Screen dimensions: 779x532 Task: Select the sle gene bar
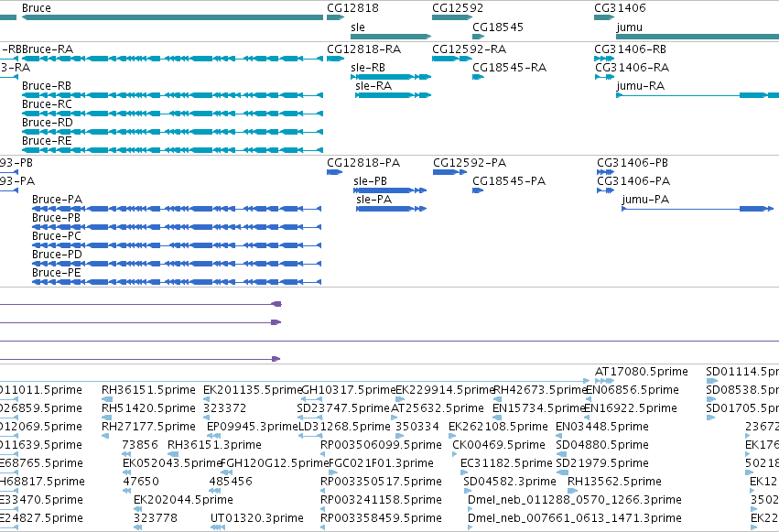pyautogui.click(x=391, y=37)
